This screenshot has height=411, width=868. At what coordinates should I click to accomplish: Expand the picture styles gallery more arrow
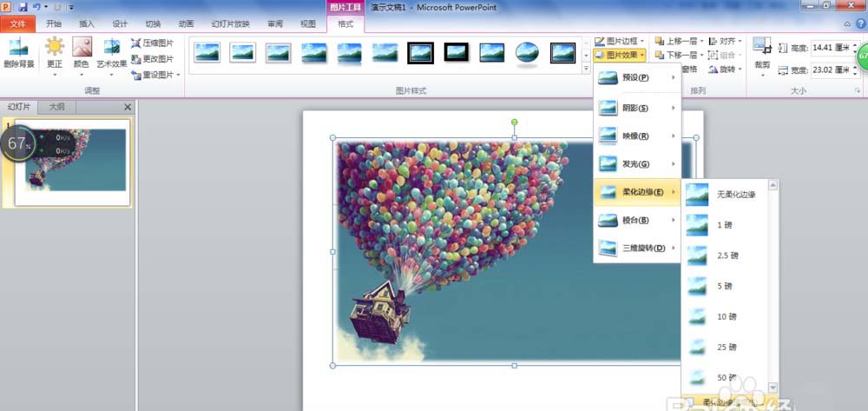(586, 69)
